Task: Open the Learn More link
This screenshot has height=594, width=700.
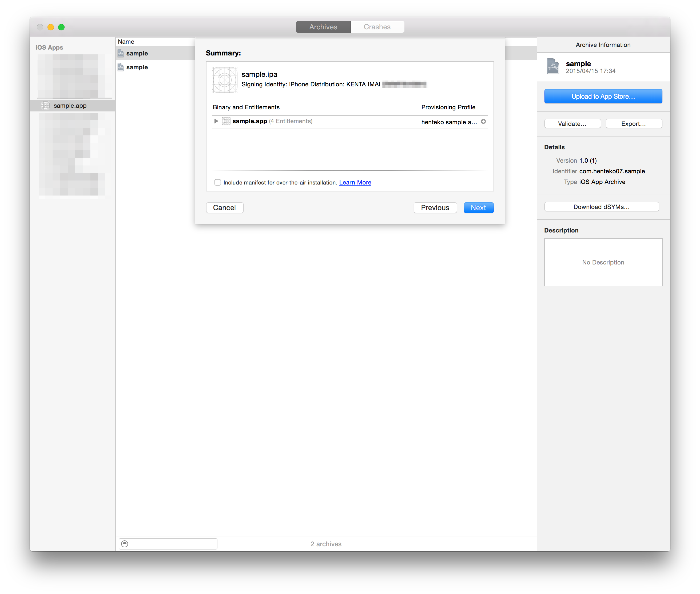Action: tap(355, 182)
